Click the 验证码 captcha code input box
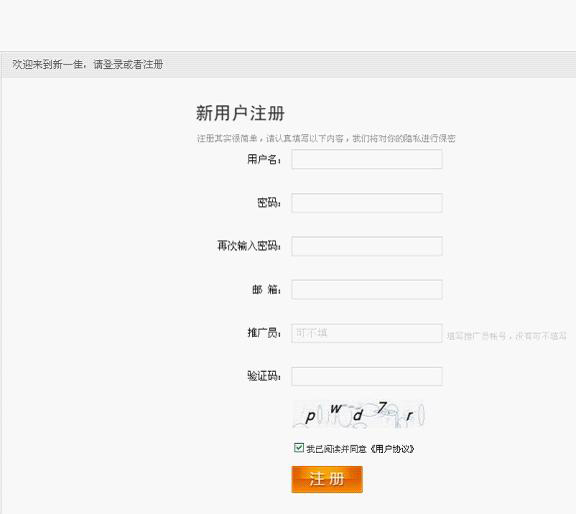576x514 pixels. [367, 376]
